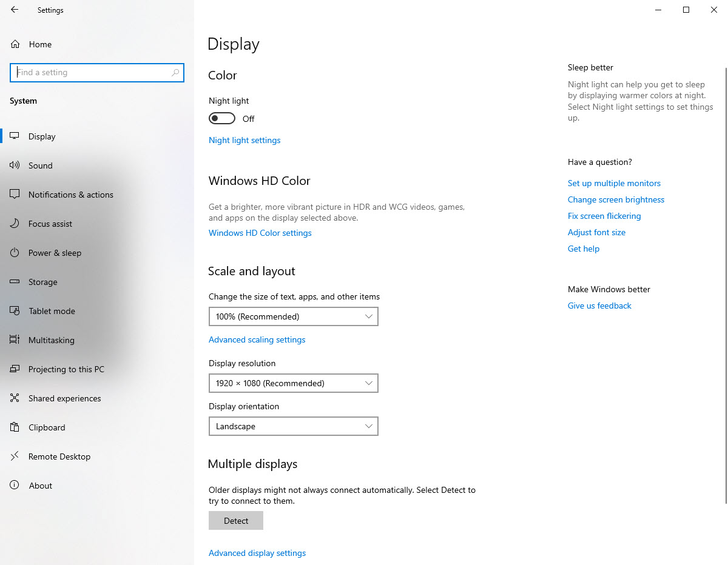Click Give us feedback link

pyautogui.click(x=599, y=306)
